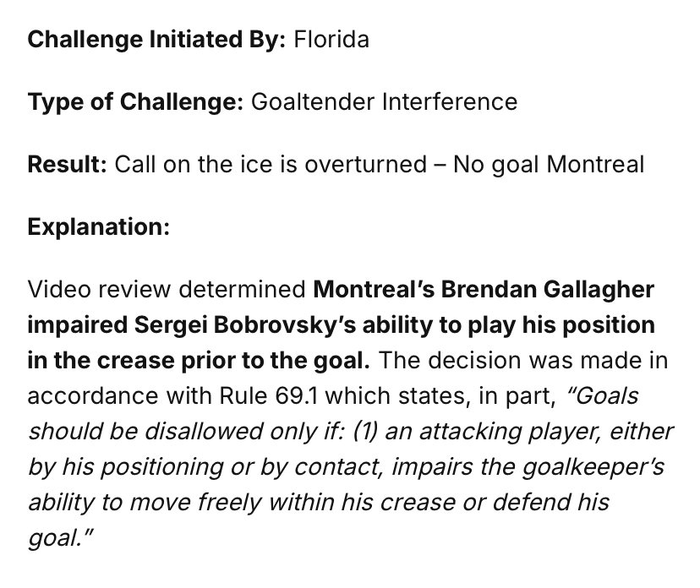Click 'Goaltender Interference' text
700x588 pixels.
(385, 101)
